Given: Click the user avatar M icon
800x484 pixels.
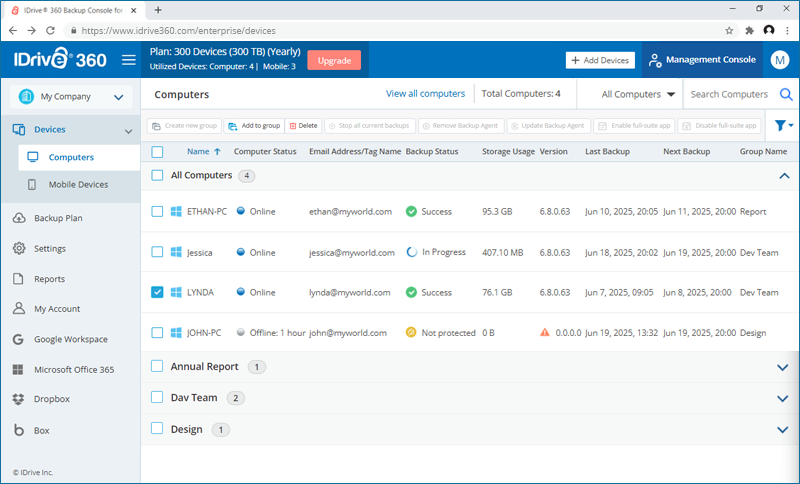Looking at the screenshot, I should (x=780, y=60).
